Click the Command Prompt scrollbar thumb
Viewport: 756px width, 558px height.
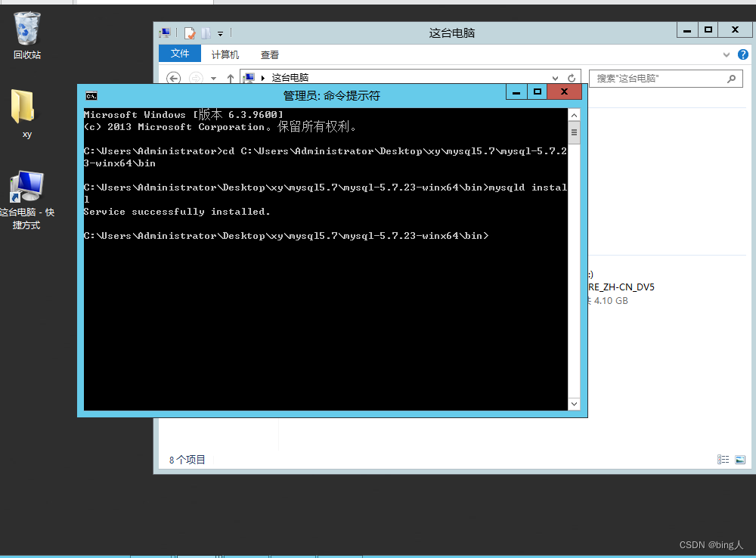(x=574, y=133)
